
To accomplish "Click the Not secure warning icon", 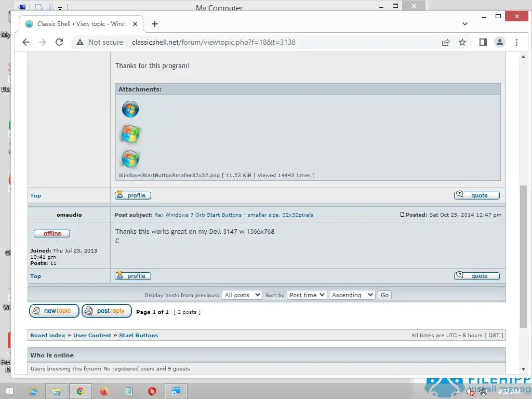I will coord(79,42).
